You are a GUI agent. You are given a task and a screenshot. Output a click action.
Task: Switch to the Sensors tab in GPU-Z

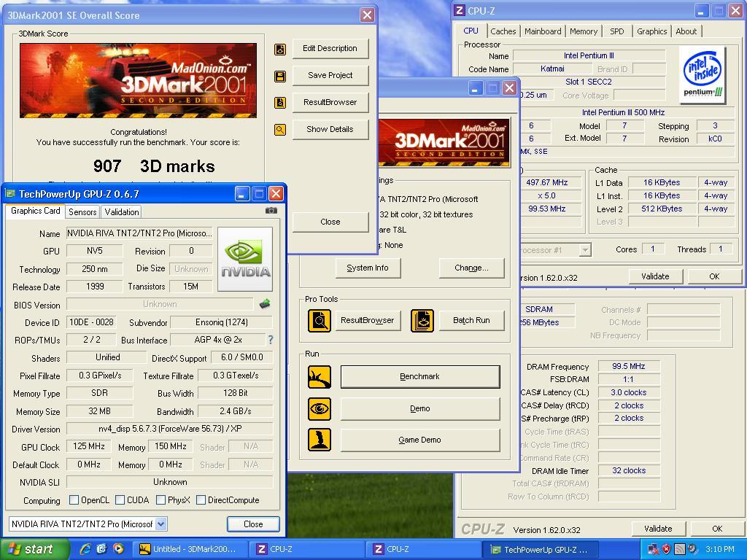pos(82,212)
